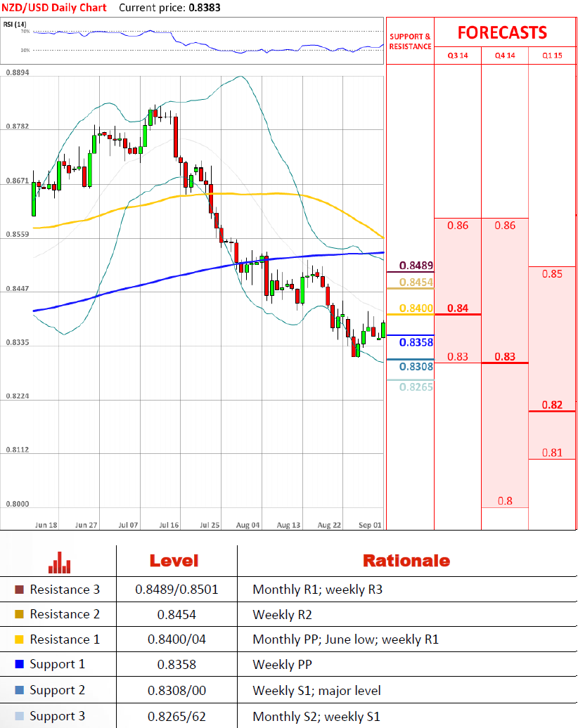Click the RSI (14) indicator label

[15, 24]
